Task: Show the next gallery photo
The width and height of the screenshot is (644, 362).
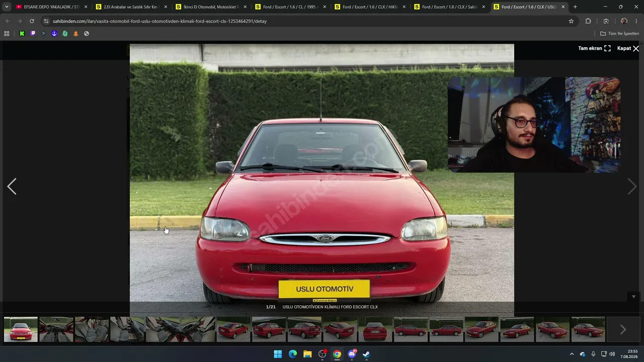Action: pyautogui.click(x=632, y=187)
